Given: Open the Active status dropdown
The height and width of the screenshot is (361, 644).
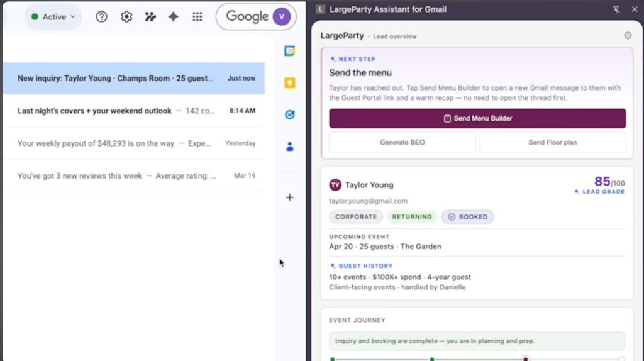Looking at the screenshot, I should coord(53,17).
